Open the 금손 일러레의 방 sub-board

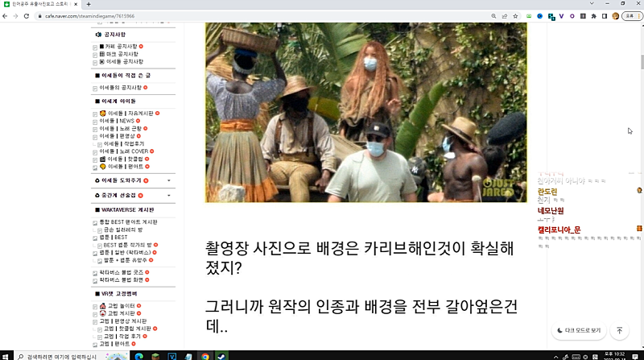[x=123, y=230]
